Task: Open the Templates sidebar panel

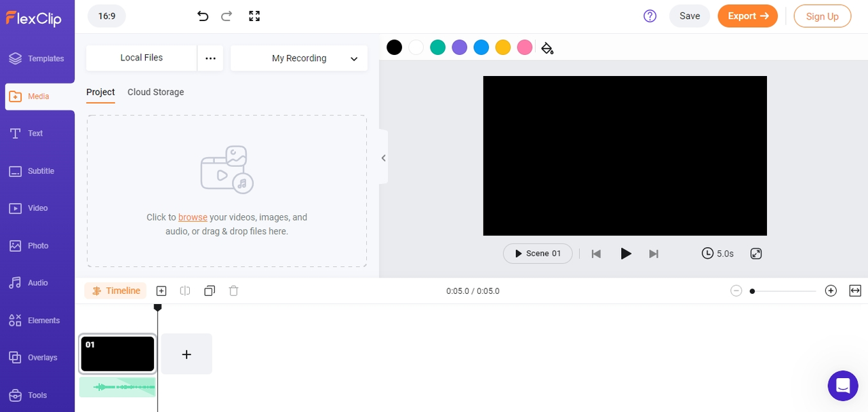Action: (x=37, y=59)
